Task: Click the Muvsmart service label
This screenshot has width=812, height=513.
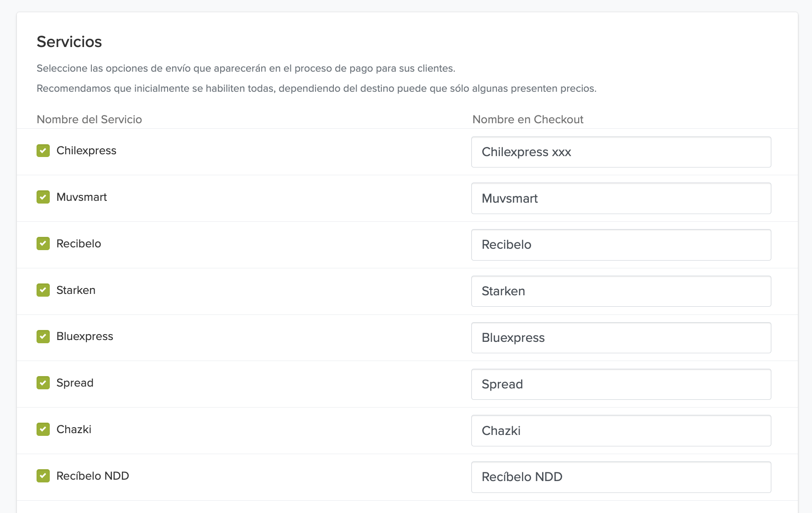Action: click(x=82, y=197)
